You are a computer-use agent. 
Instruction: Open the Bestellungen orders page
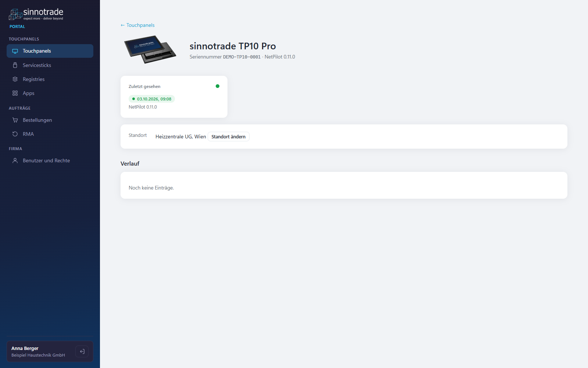pyautogui.click(x=50, y=120)
